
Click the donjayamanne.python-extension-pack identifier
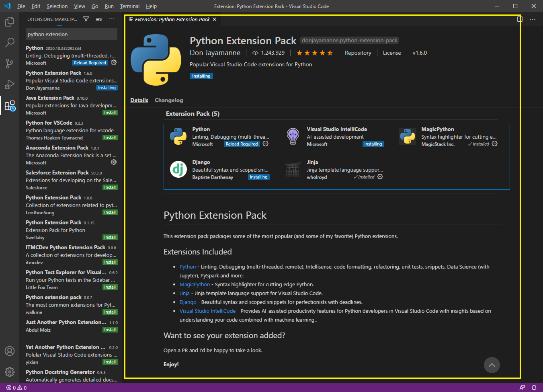point(349,40)
